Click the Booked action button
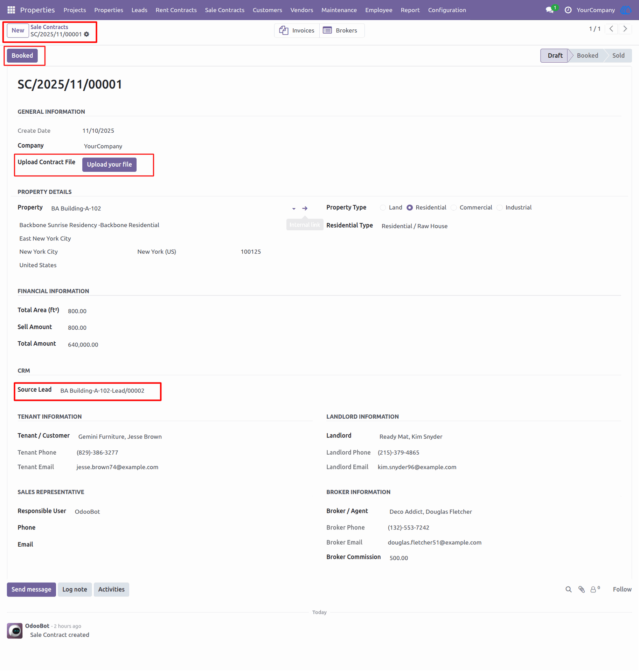The width and height of the screenshot is (639, 672). [22, 56]
